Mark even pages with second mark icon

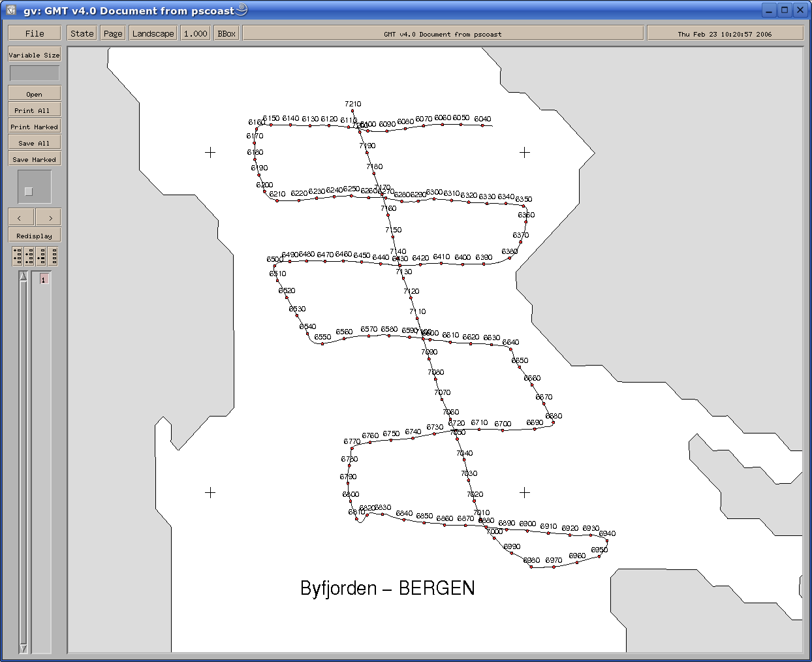29,256
